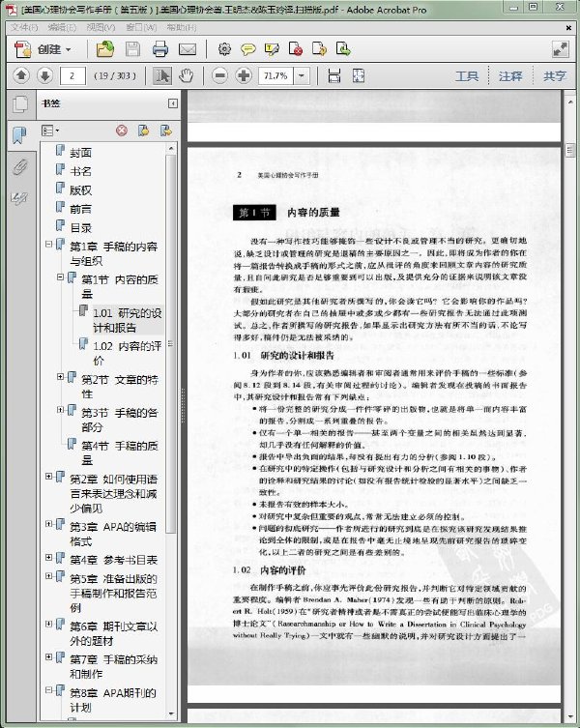Click the bookmarks panel scrollbar thumb
The height and width of the screenshot is (728, 580).
(171, 343)
